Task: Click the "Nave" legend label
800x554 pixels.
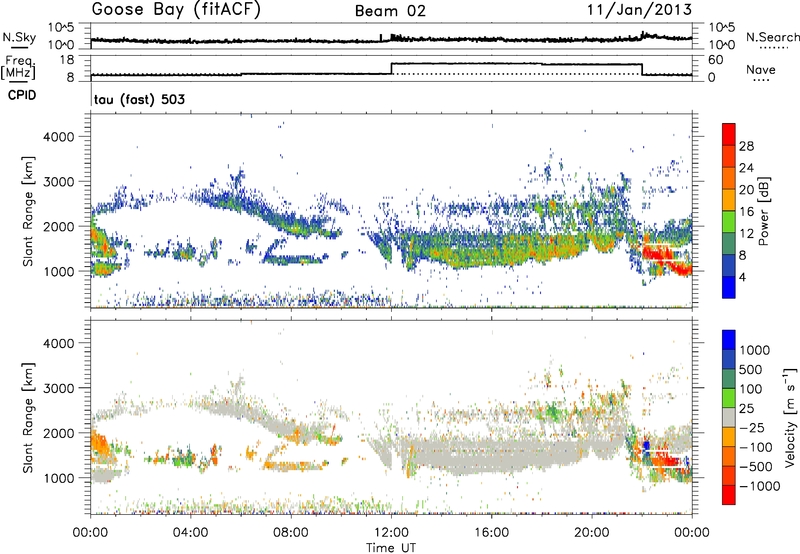Action: tap(761, 70)
